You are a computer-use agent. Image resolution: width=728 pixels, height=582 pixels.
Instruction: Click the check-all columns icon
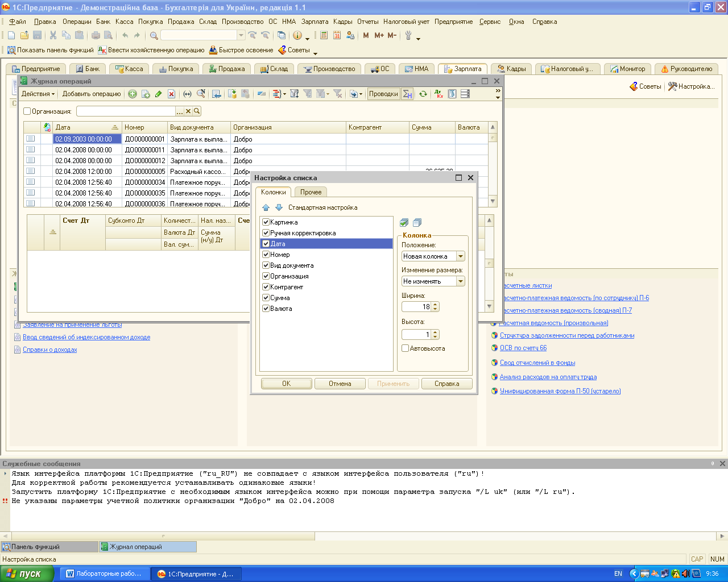pyautogui.click(x=404, y=223)
